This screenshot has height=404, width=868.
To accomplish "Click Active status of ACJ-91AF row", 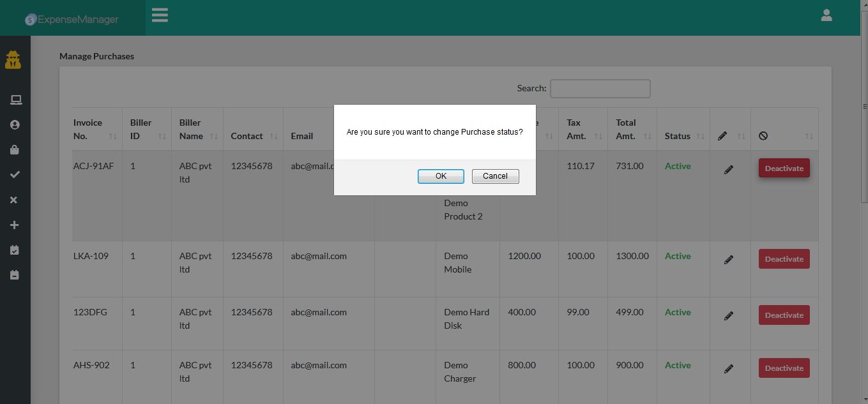I will (x=678, y=166).
